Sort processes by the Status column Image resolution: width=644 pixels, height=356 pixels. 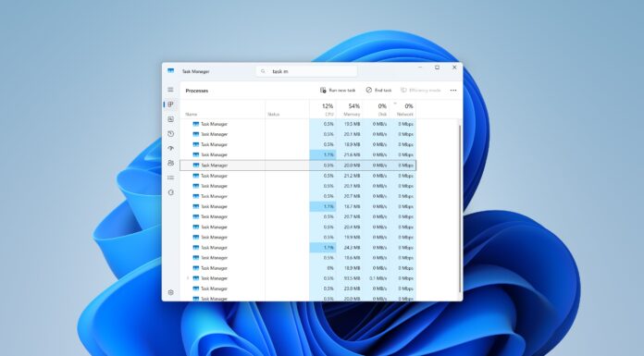(x=287, y=109)
